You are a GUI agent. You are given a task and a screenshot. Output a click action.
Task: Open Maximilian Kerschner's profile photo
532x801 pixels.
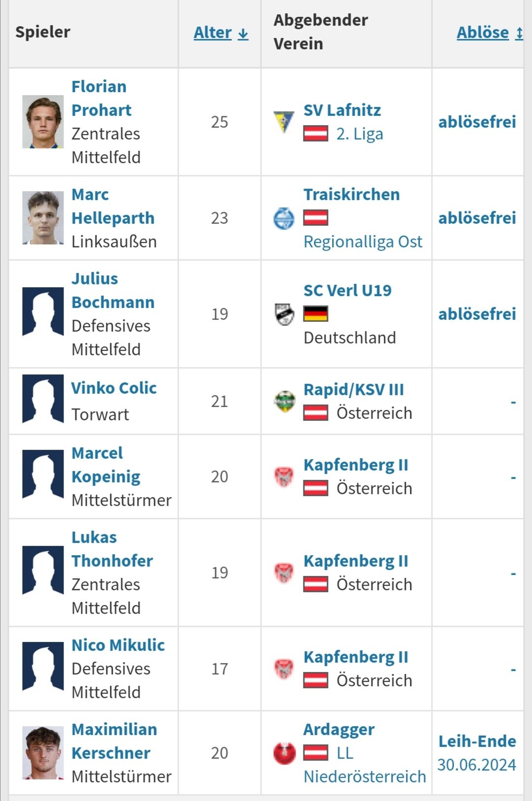pos(43,753)
